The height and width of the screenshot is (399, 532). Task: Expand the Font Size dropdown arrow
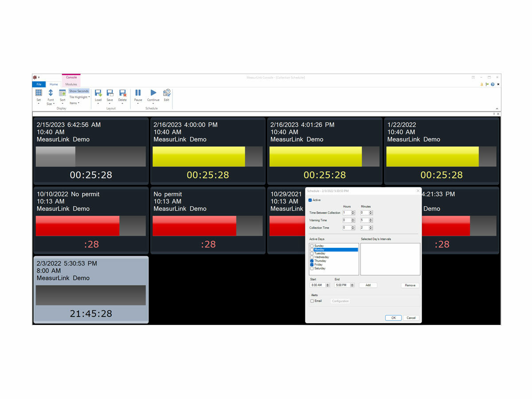point(54,104)
